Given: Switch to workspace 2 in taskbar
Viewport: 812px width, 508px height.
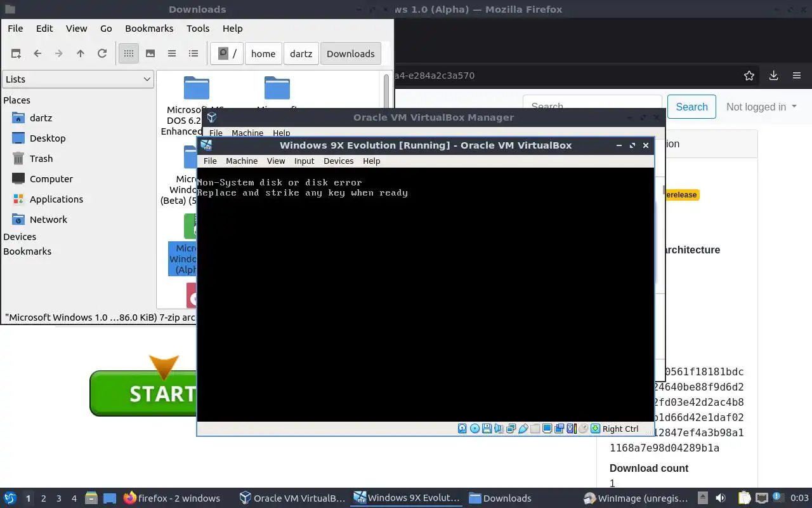Looking at the screenshot, I should click(44, 498).
